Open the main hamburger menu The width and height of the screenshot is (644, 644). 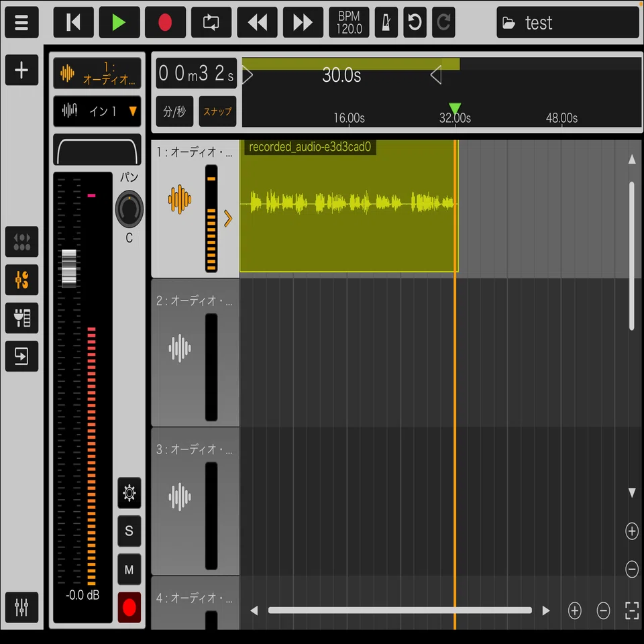21,22
